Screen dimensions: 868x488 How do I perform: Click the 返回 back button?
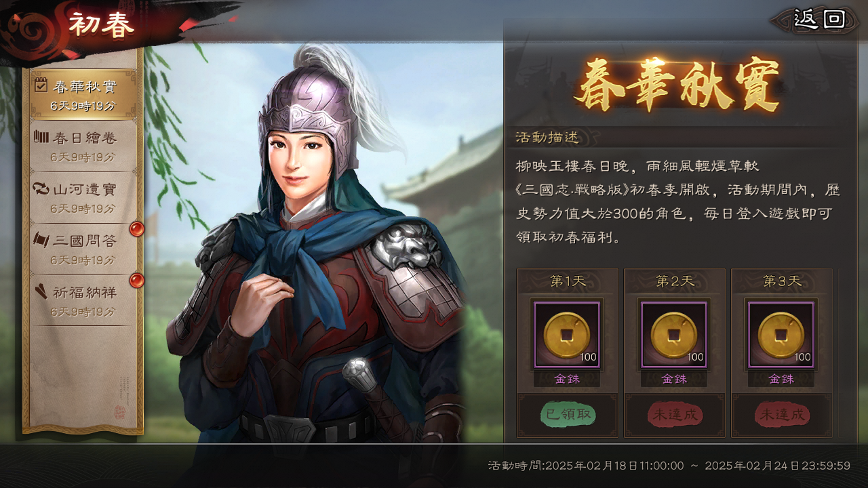click(818, 19)
